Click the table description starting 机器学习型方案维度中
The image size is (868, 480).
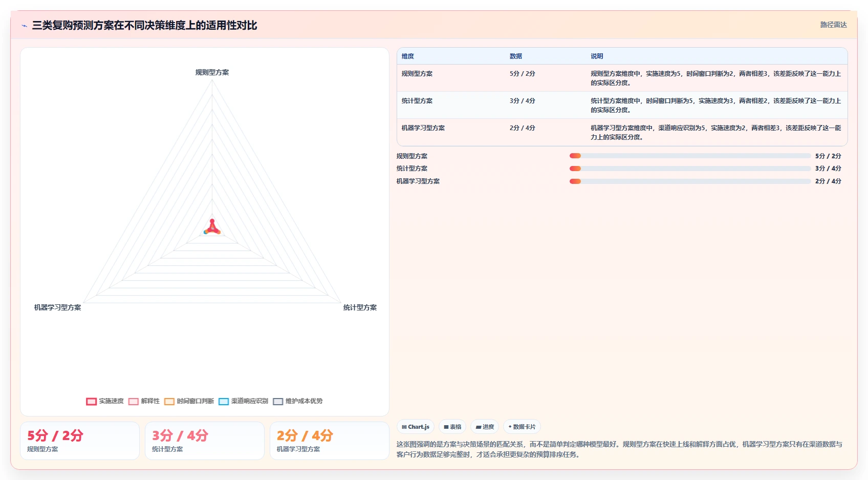[715, 133]
